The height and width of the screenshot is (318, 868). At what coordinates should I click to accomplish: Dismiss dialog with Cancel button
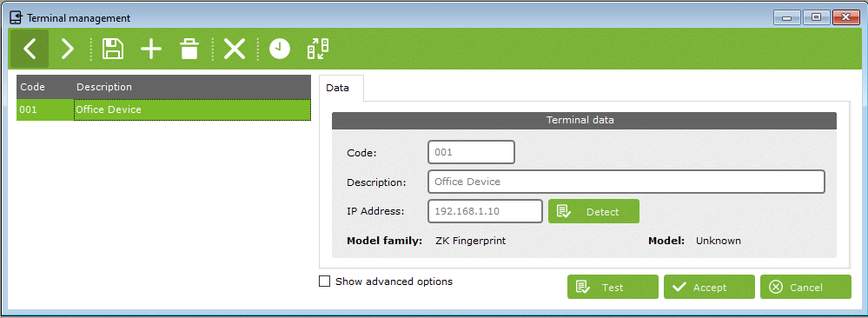805,287
